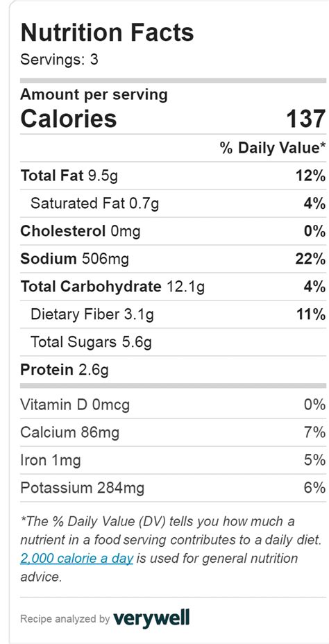
Task: Click the Dietary Fiber 3.1g row
Action: click(x=173, y=314)
